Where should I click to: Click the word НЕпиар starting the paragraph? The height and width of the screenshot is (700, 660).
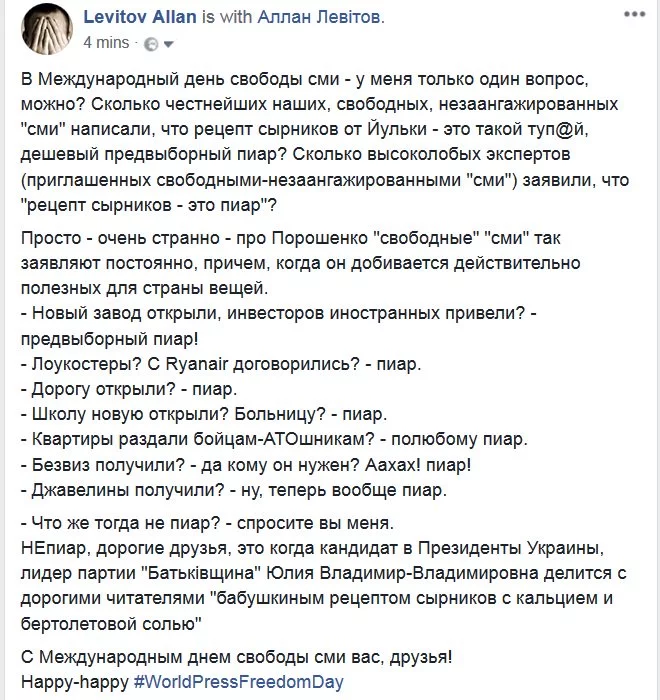(55, 548)
